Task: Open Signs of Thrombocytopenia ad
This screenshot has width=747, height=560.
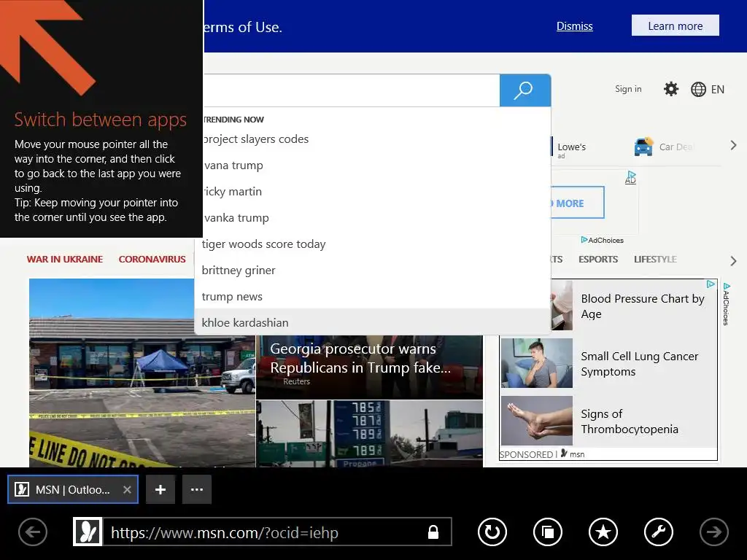Action: coord(630,421)
